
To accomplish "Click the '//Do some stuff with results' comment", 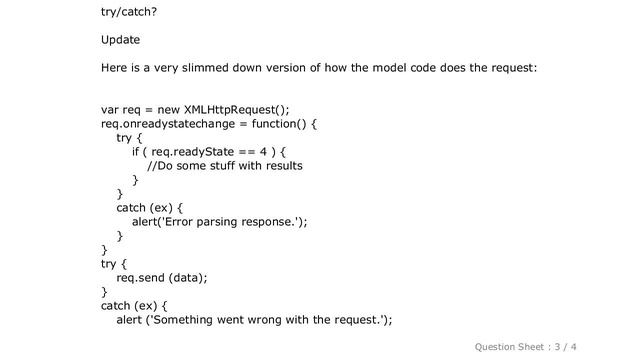I will (x=225, y=166).
